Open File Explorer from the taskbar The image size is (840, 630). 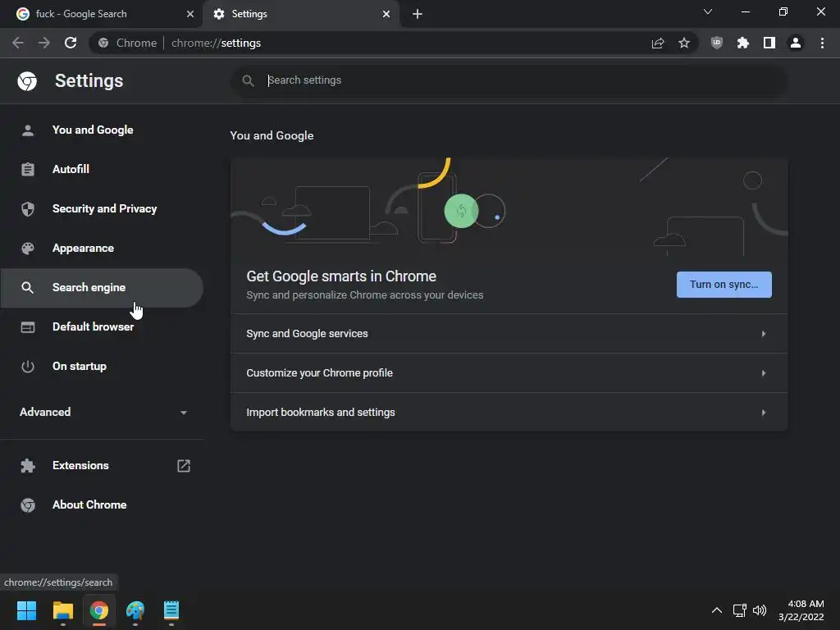coord(62,610)
